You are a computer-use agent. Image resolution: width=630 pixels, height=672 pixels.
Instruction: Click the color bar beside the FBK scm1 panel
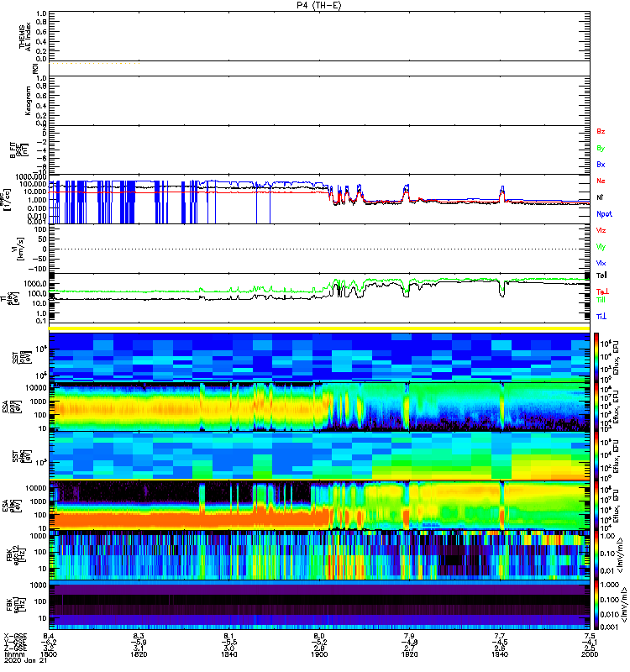(x=596, y=605)
